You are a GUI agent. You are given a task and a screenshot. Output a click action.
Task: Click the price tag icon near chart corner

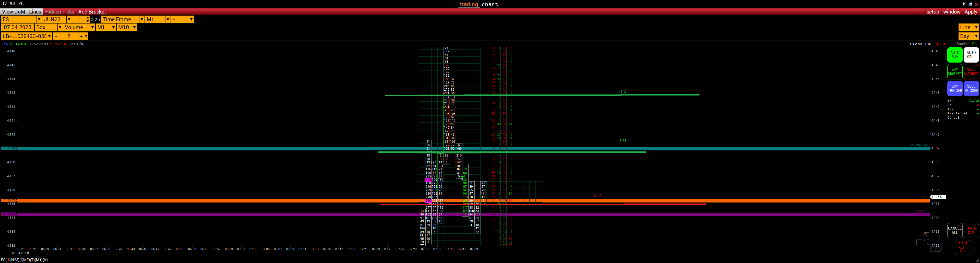point(926,235)
